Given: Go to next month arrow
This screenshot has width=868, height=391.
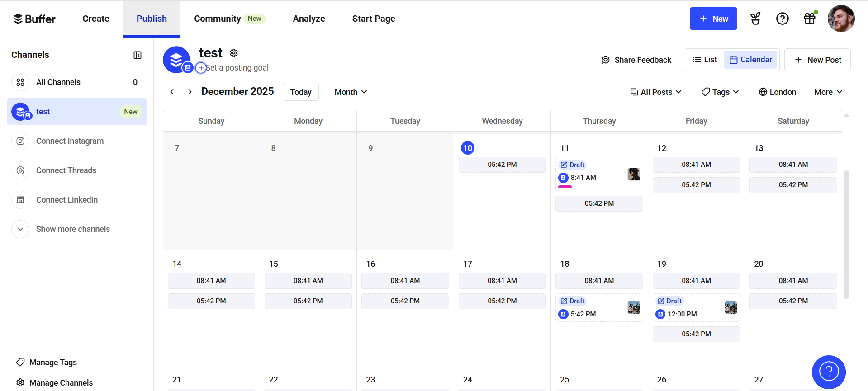Looking at the screenshot, I should click(190, 92).
